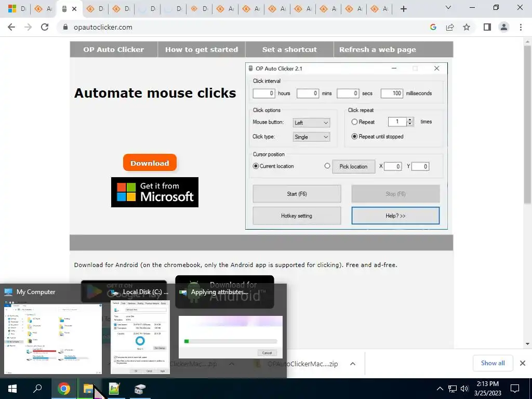Open the Mouse button dropdown showing Left
The width and height of the screenshot is (532, 399).
(312, 123)
